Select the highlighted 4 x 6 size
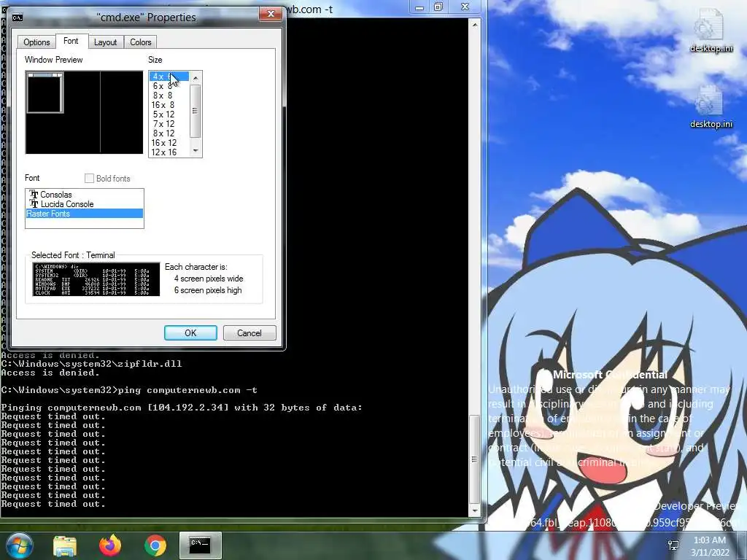 click(x=169, y=76)
